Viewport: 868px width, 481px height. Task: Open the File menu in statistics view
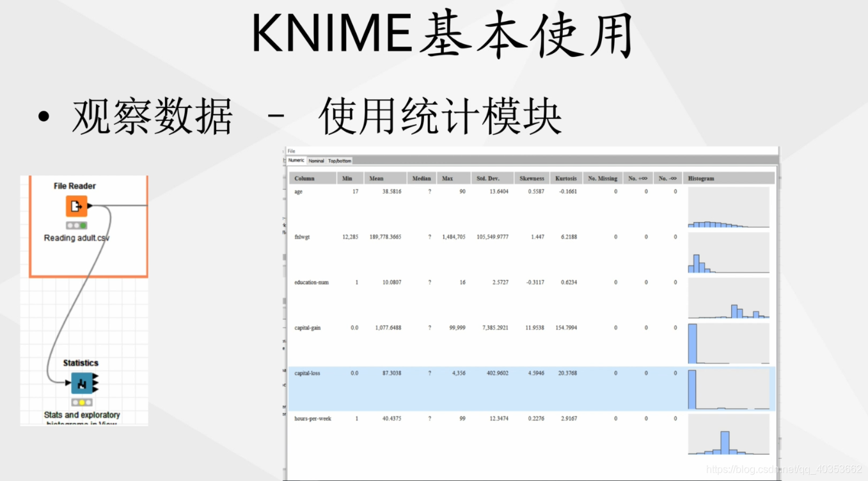coord(292,151)
